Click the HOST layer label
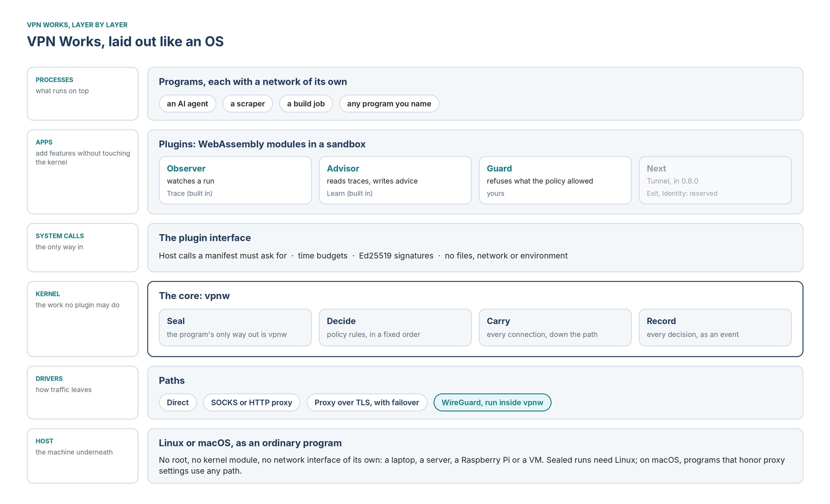Screen dimensions: 830x504 click(45, 441)
